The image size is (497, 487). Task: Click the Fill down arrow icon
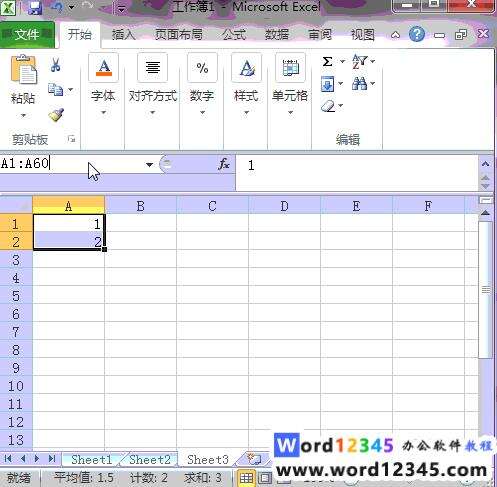[327, 84]
